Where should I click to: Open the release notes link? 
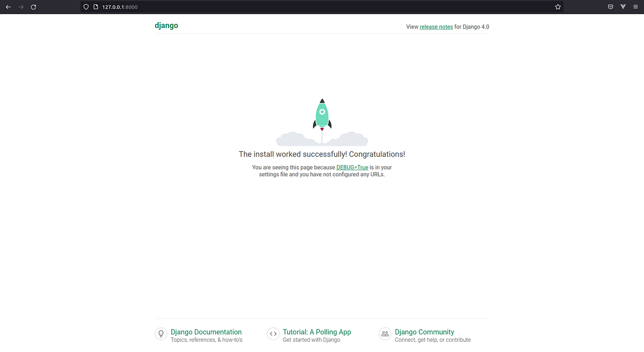pyautogui.click(x=436, y=26)
